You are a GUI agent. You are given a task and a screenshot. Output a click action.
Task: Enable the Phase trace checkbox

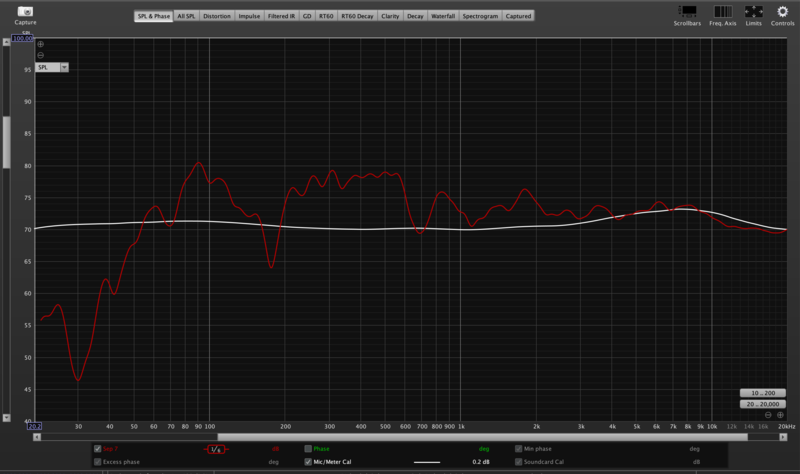[x=308, y=449]
